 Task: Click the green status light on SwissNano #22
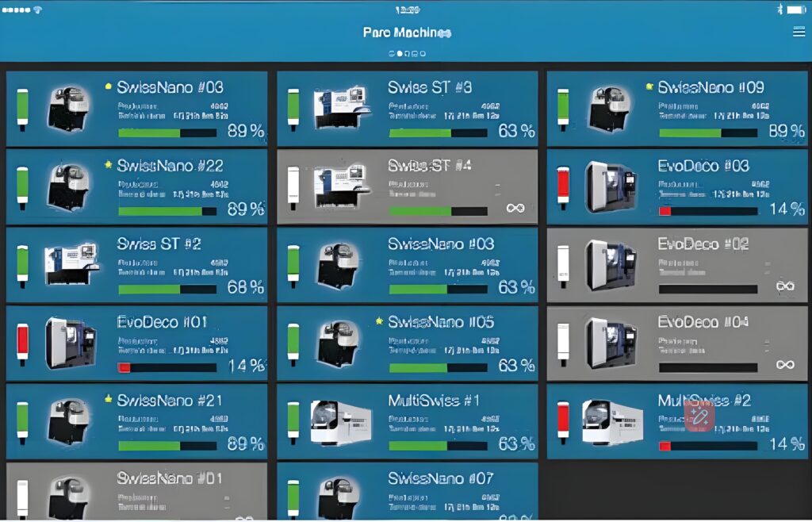tap(22, 186)
